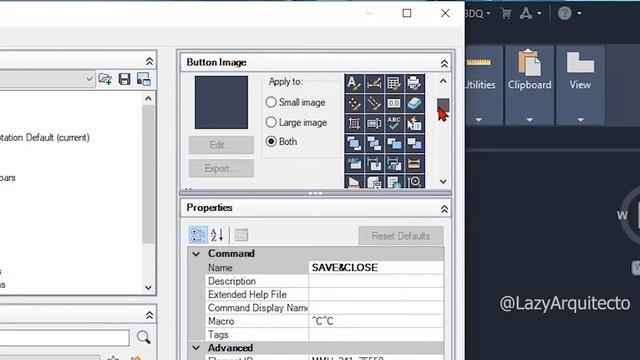
Task: Click icon list scroll-down arrow
Action: pyautogui.click(x=443, y=181)
